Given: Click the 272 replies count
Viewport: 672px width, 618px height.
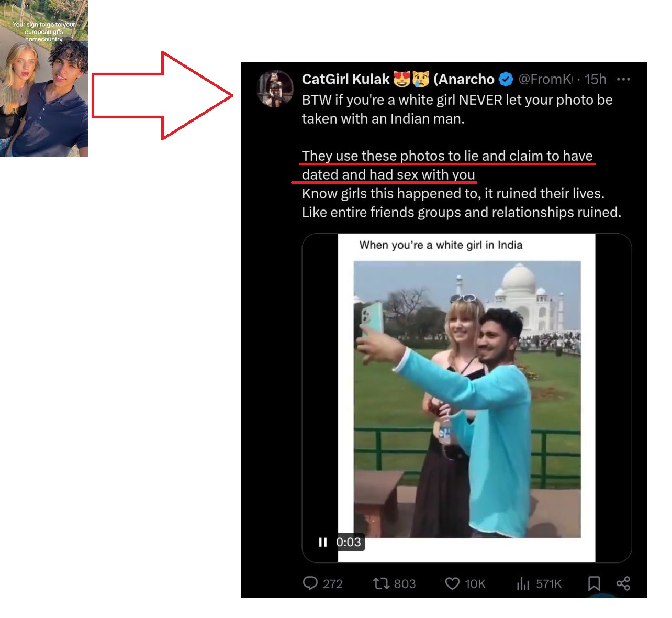Looking at the screenshot, I should click(x=333, y=583).
